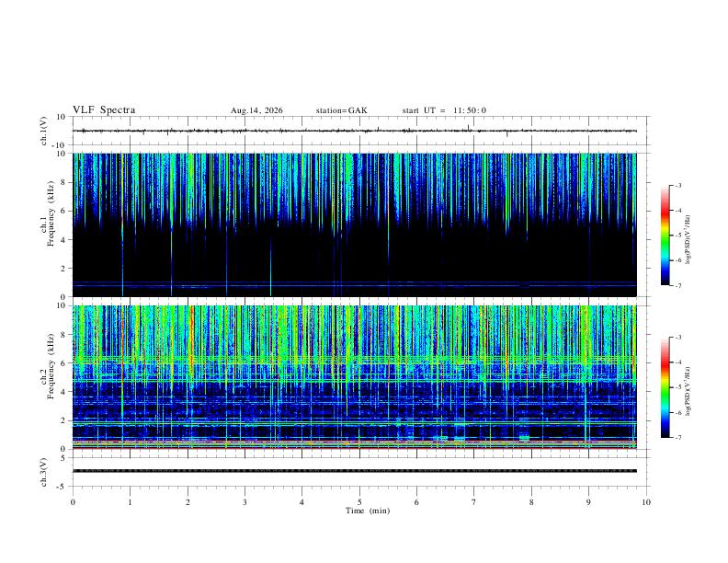728x563 pixels.
Task: Click the ch.1 frequency spectrogram panel
Action: coord(354,224)
